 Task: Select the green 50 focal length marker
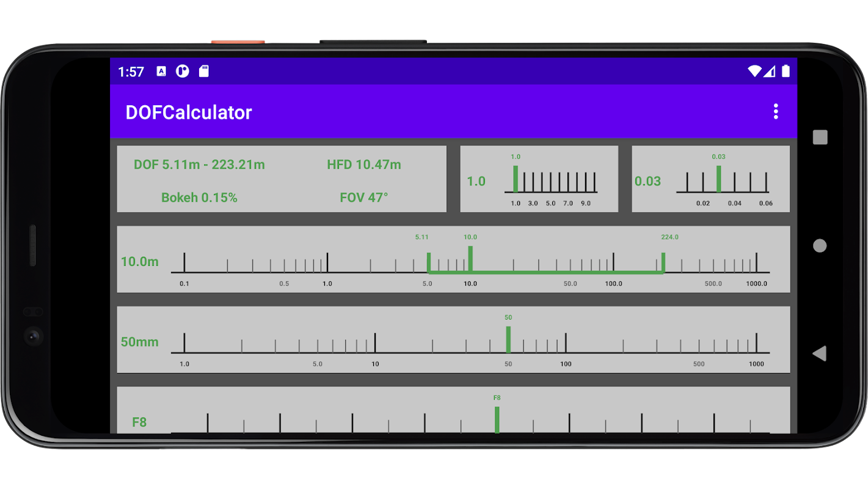[x=508, y=339]
